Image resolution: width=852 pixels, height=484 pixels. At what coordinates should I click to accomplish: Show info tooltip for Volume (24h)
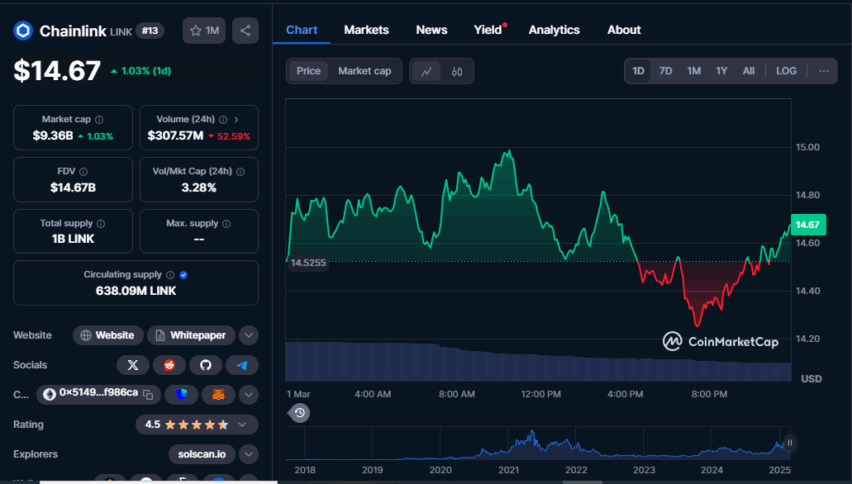223,120
